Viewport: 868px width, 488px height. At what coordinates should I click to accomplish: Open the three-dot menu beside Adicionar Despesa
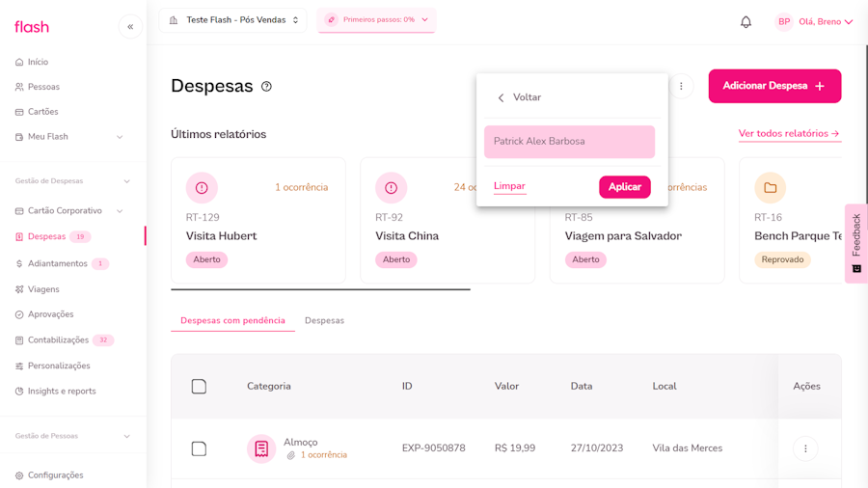681,86
